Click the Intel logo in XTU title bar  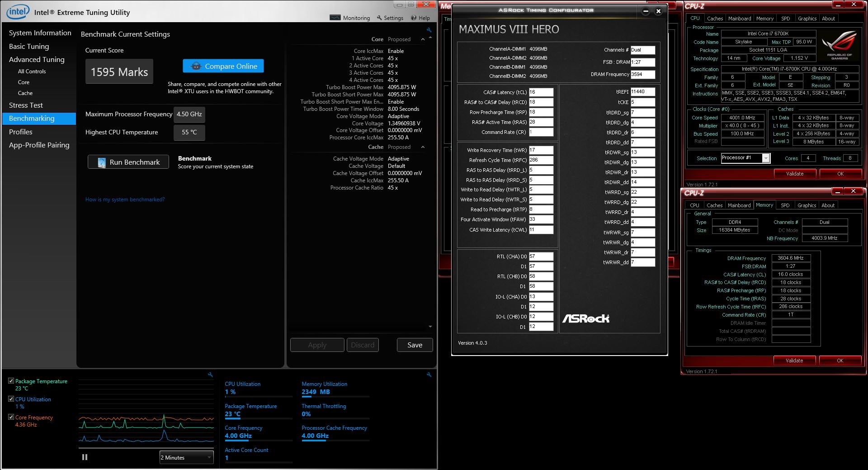tap(18, 11)
